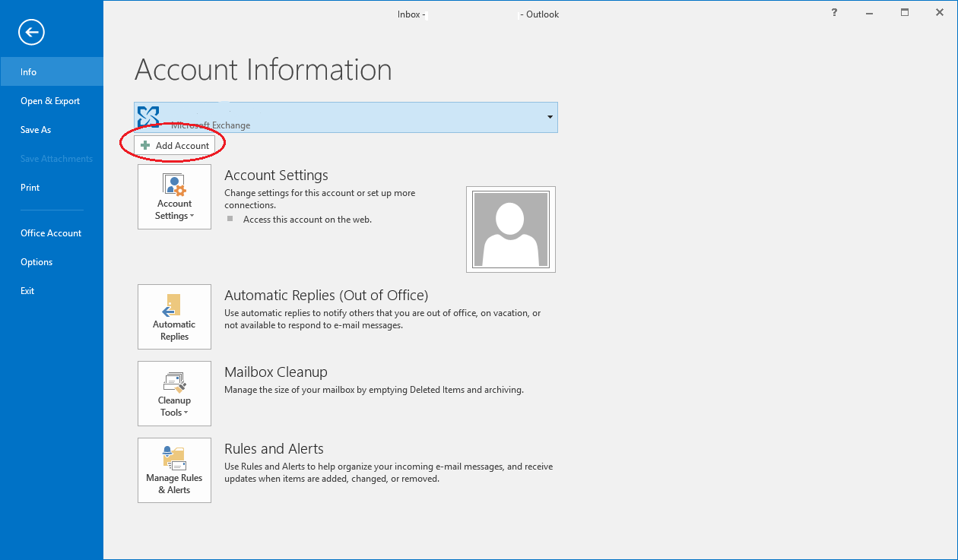Open Manage Rules & Alerts
The image size is (958, 560).
[174, 470]
